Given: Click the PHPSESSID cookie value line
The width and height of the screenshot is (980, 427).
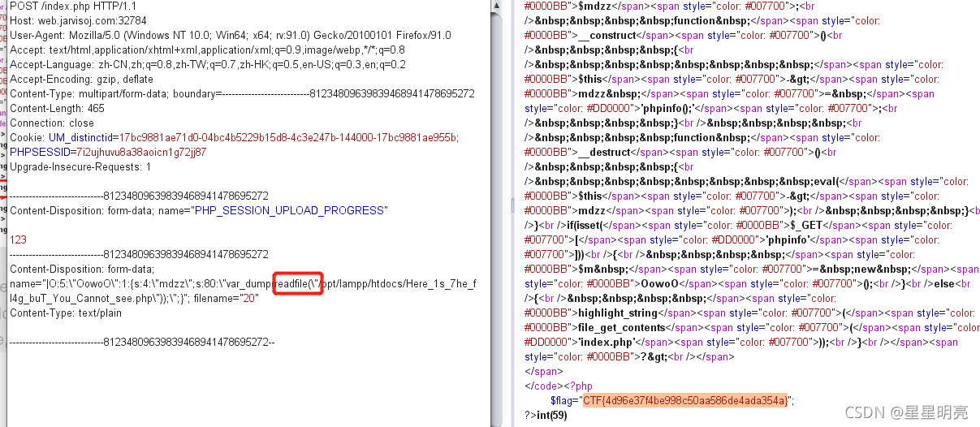Looking at the screenshot, I should pyautogui.click(x=108, y=153).
